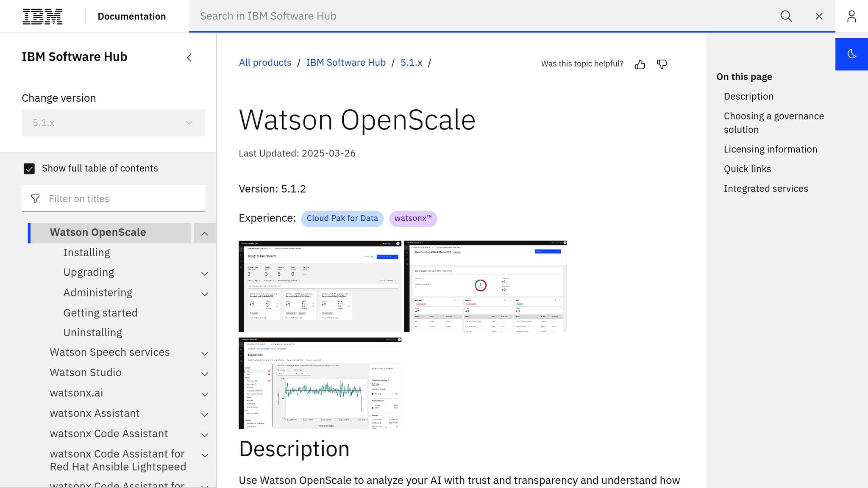Screen dimensions: 868x488
Task: Focus the Search in IBM Software Hub field
Action: click(x=483, y=16)
